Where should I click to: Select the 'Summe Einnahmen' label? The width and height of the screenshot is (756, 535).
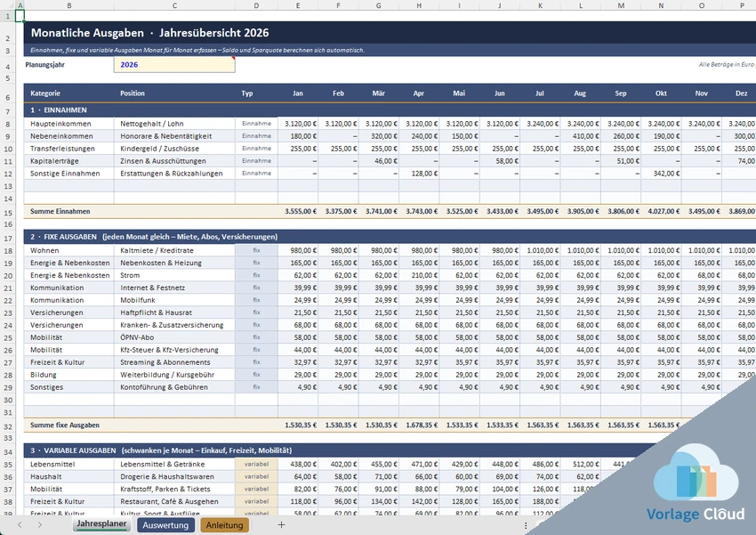pos(60,211)
